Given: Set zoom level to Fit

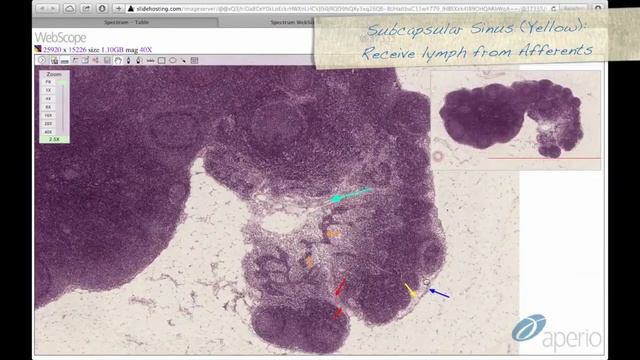Looking at the screenshot, I should [48, 82].
